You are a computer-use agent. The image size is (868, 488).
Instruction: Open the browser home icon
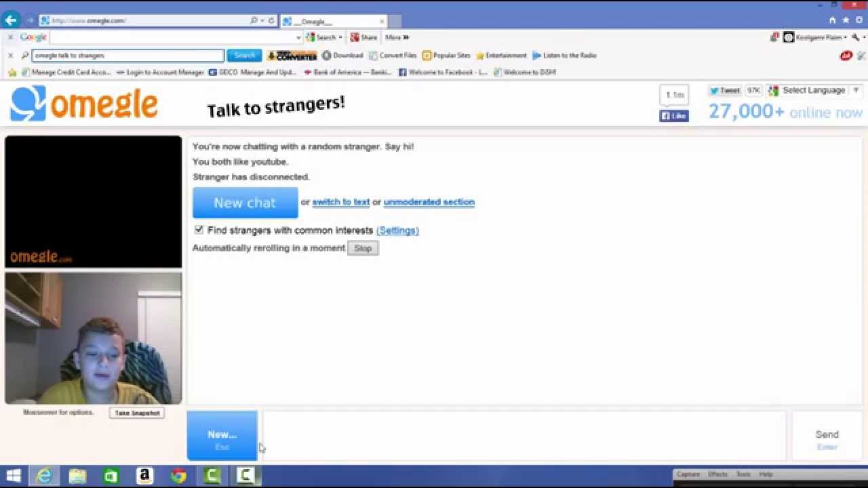(x=832, y=20)
